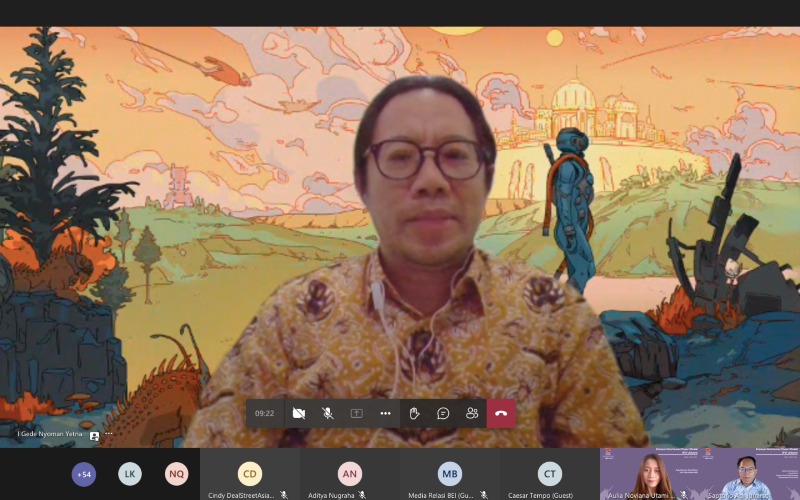Select the NQ participant avatar
The image size is (800, 500).
tap(177, 474)
